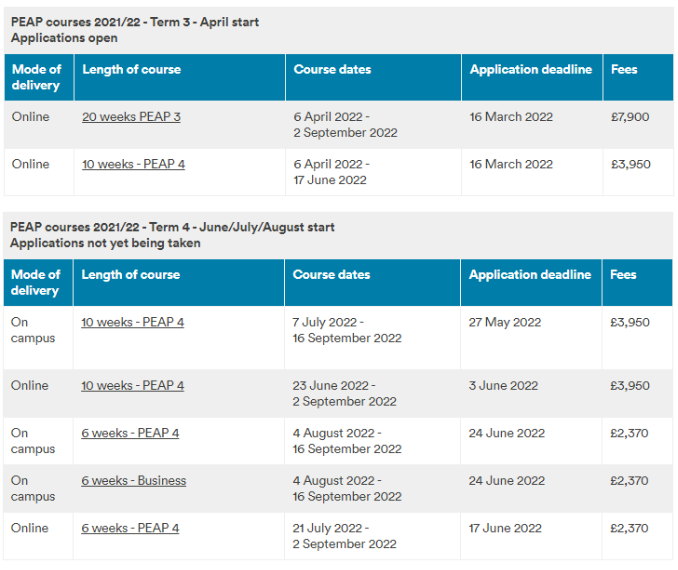Click the 17 June 2022 deadline cell

pos(505,528)
